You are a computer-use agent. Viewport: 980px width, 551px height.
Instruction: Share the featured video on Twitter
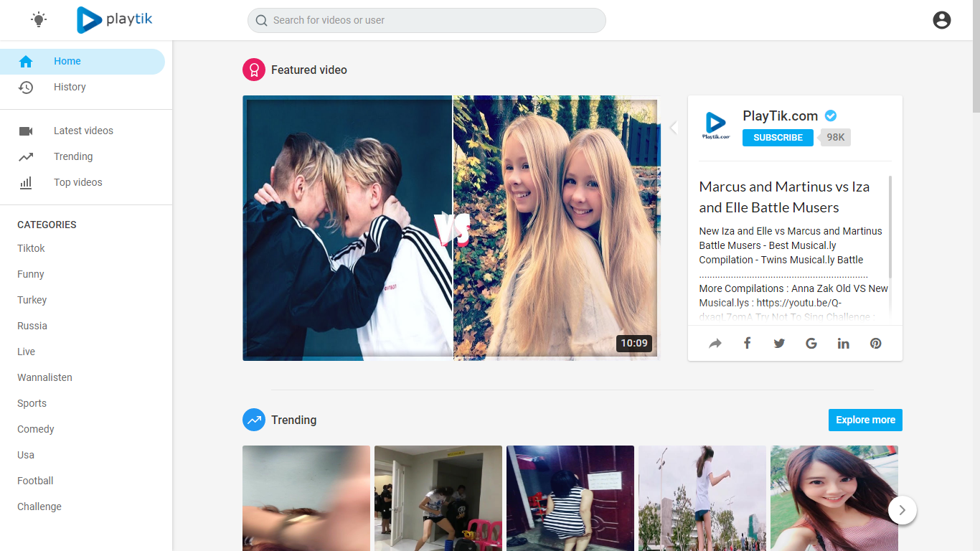[x=779, y=343]
